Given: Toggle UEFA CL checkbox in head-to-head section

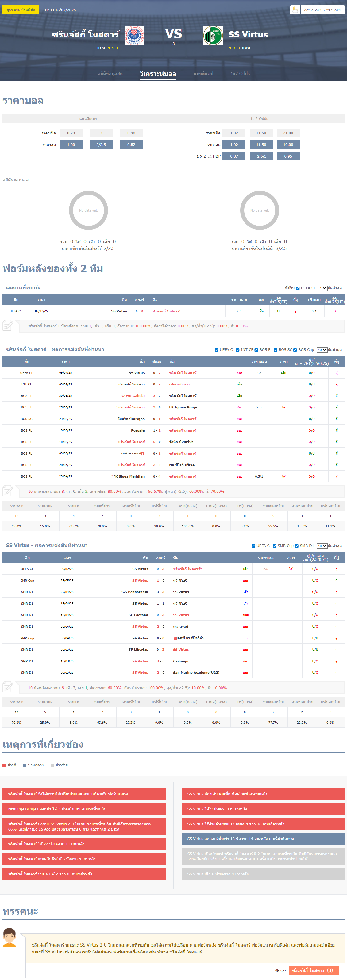Looking at the screenshot, I should coord(298,288).
